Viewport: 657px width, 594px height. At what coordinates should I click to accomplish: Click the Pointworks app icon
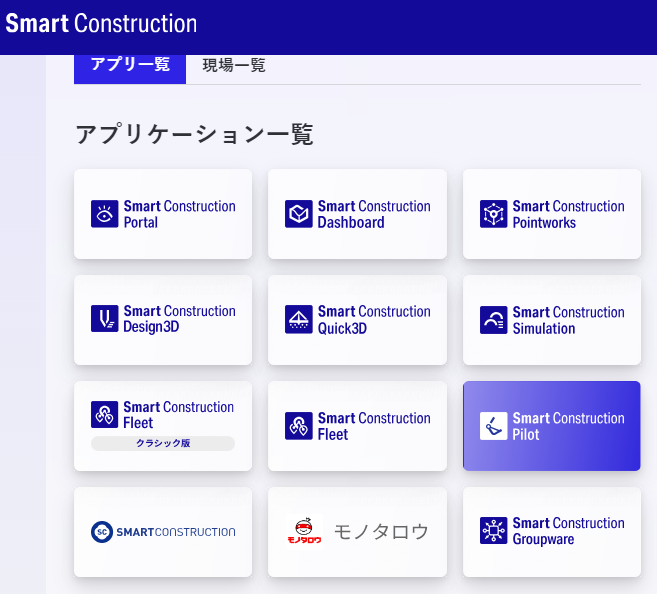coord(493,214)
